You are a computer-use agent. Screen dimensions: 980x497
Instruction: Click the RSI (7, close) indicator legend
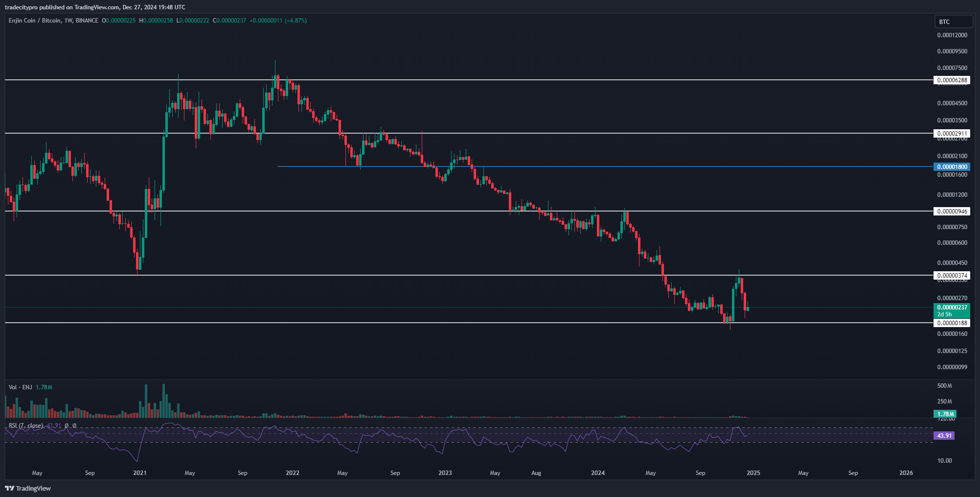[26, 426]
